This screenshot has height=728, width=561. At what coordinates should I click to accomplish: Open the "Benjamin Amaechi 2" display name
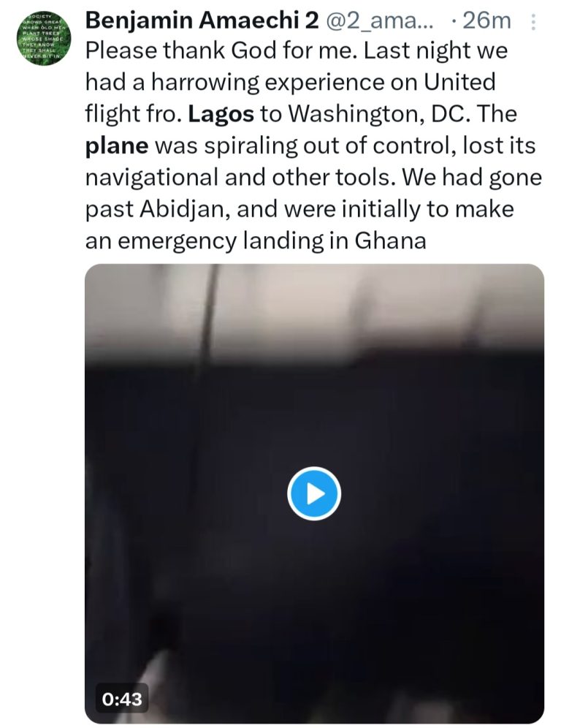pos(202,21)
